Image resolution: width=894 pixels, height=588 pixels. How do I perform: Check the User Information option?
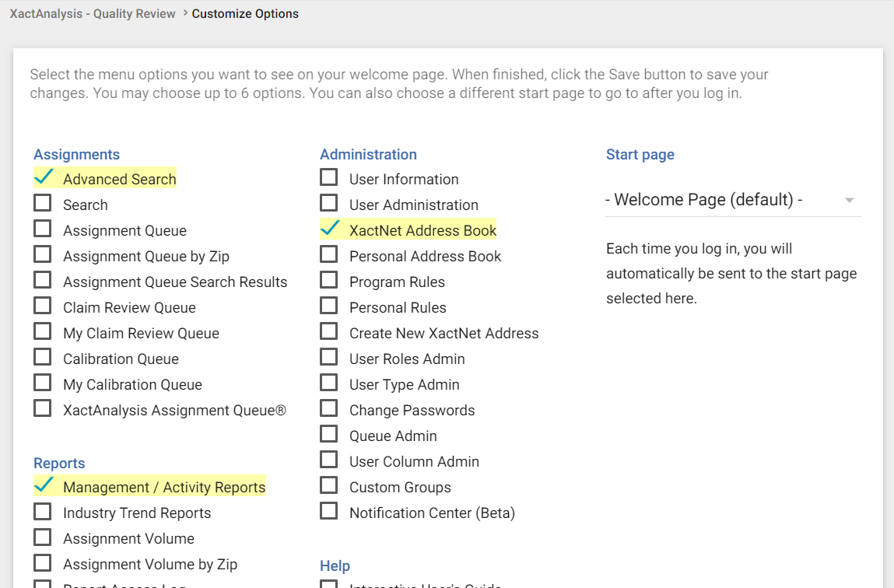[329, 178]
